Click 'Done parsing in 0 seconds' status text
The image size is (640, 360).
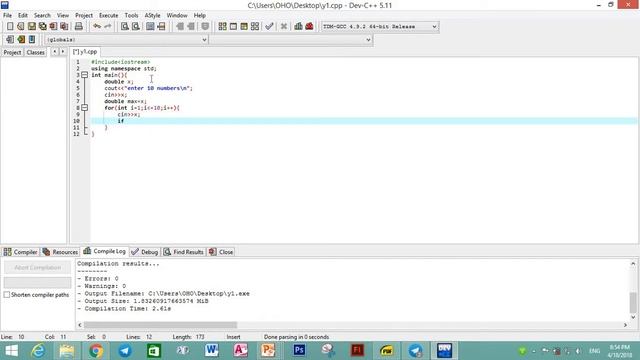(296, 337)
